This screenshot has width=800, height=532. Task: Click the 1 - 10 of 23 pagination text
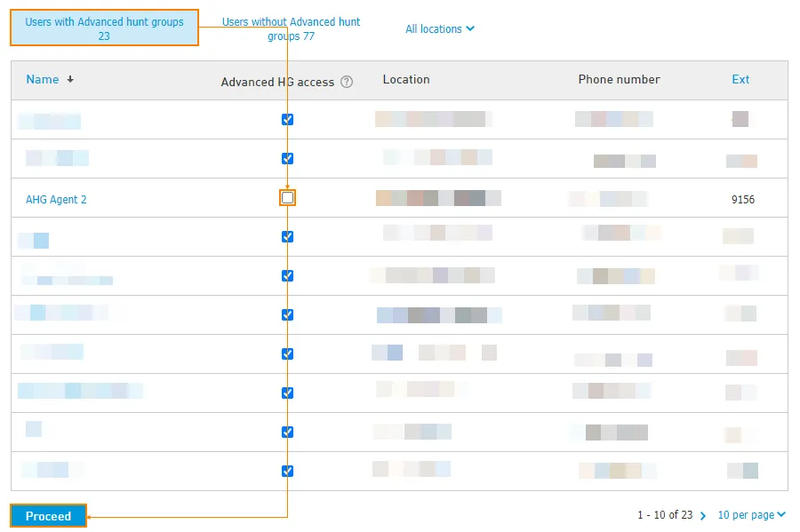click(665, 515)
